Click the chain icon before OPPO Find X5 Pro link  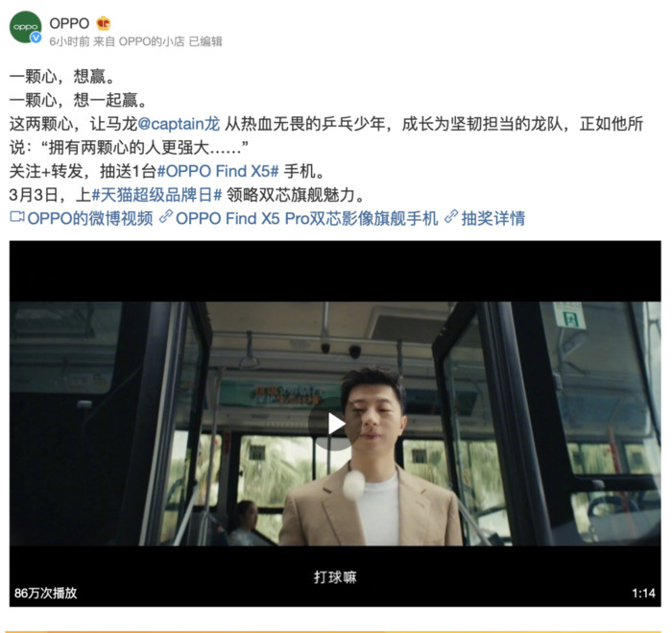(165, 216)
